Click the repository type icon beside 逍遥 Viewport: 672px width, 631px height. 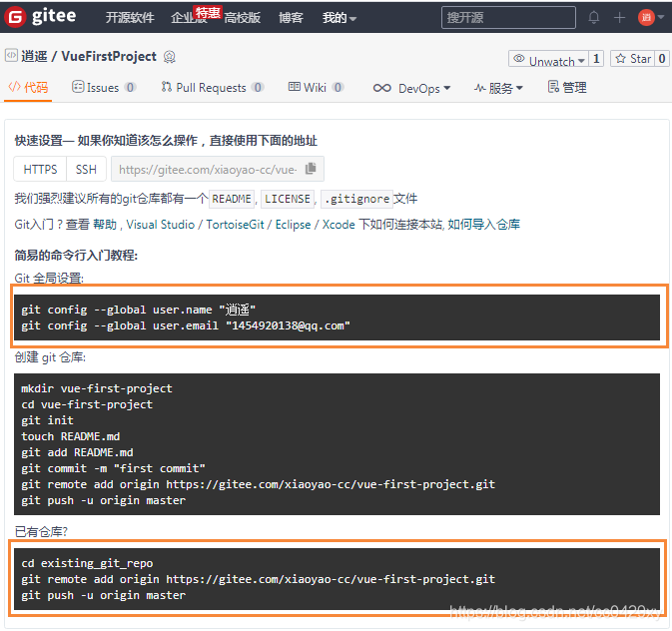click(11, 55)
